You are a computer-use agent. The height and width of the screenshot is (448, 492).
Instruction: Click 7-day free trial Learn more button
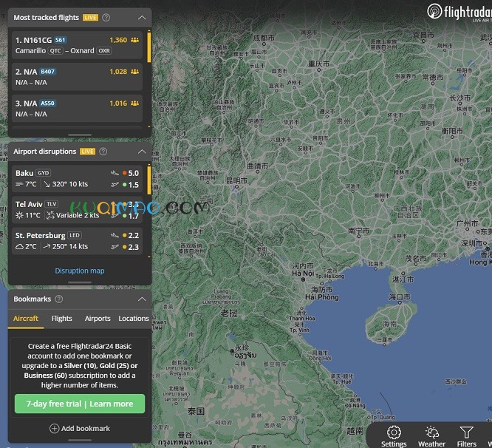coord(80,404)
